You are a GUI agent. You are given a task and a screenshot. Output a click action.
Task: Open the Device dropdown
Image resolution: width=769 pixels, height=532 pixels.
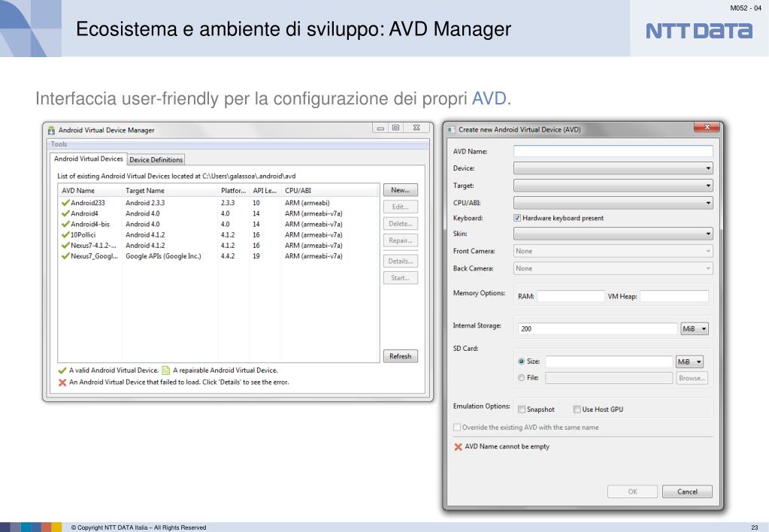(613, 168)
